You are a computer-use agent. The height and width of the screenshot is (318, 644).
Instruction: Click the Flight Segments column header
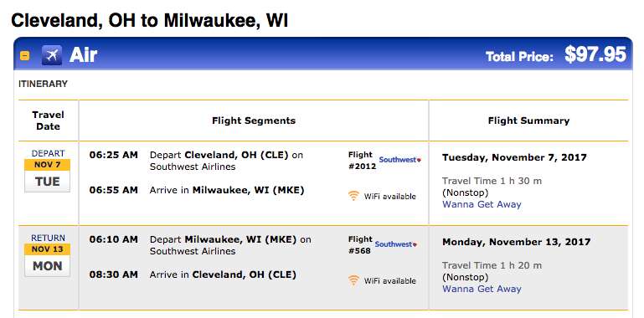[x=254, y=121]
